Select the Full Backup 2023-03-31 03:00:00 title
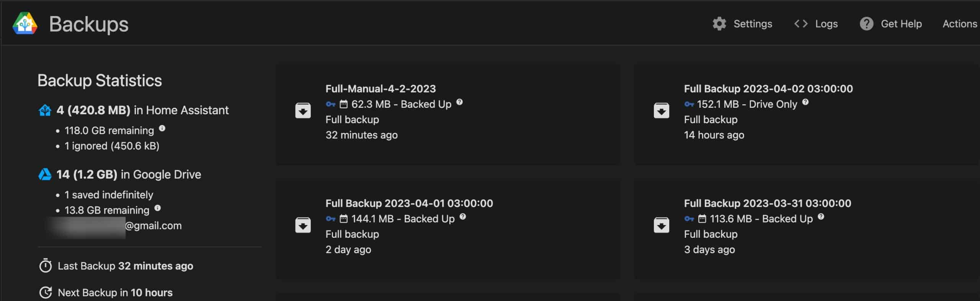The image size is (980, 301). [x=768, y=203]
